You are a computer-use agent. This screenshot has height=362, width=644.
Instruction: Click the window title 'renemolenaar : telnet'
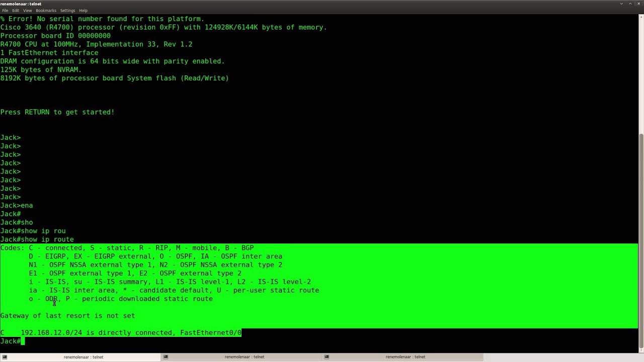tap(21, 4)
